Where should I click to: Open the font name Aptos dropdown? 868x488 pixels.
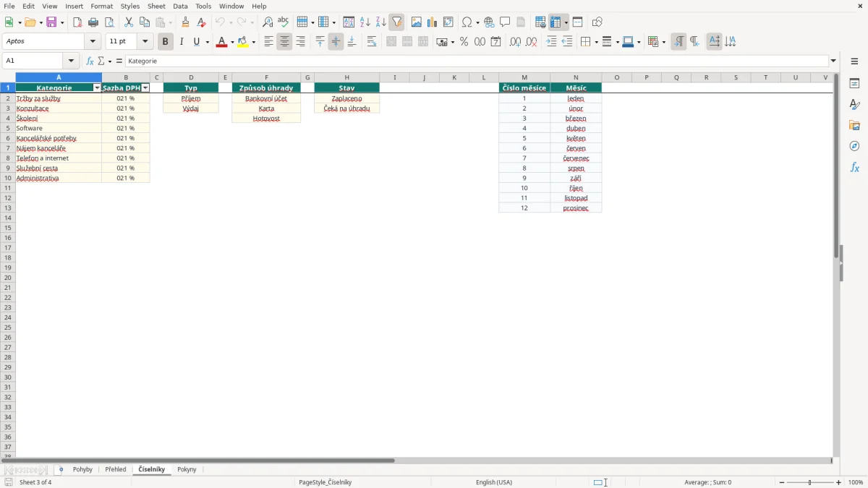[93, 42]
